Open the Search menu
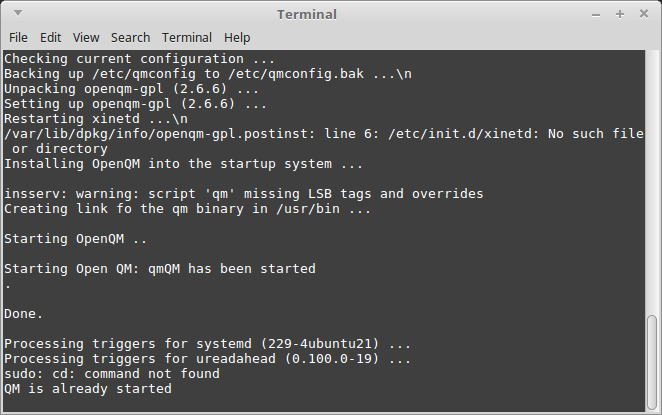The image size is (662, 415). 130,38
